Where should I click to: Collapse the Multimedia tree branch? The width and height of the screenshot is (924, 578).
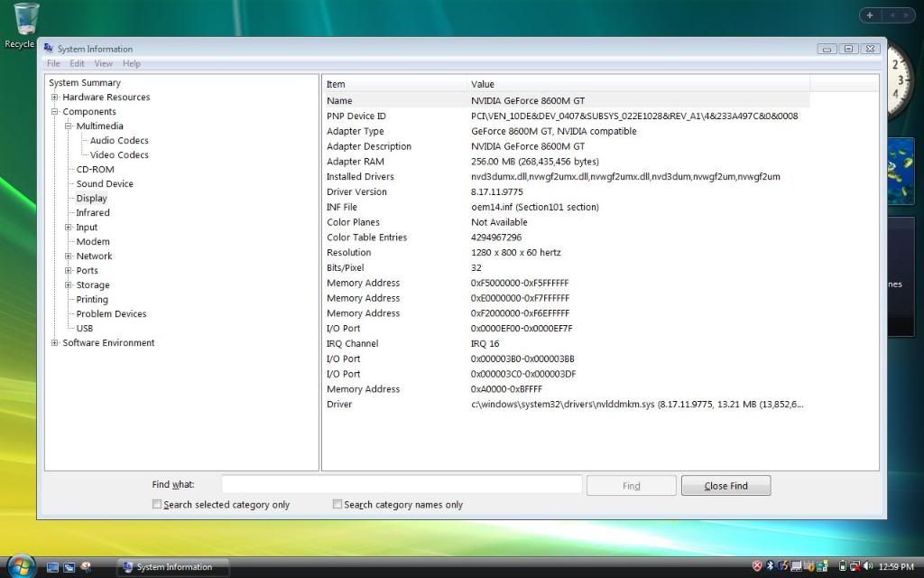(x=69, y=126)
